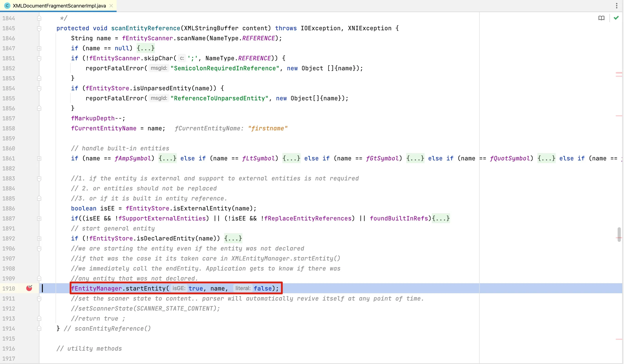The width and height of the screenshot is (624, 364).
Task: Click the c: parameter hint on line 1851
Action: [182, 58]
